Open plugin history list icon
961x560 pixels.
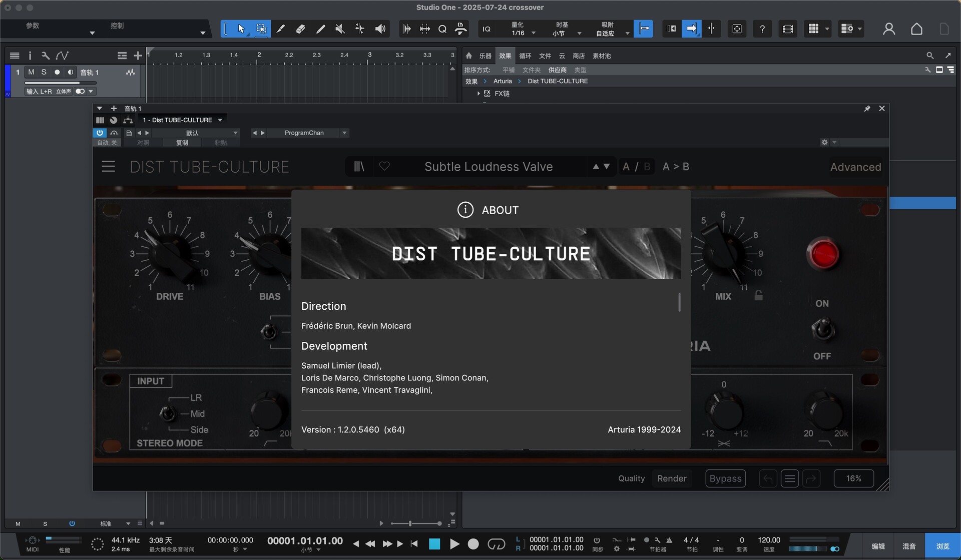pyautogui.click(x=789, y=478)
